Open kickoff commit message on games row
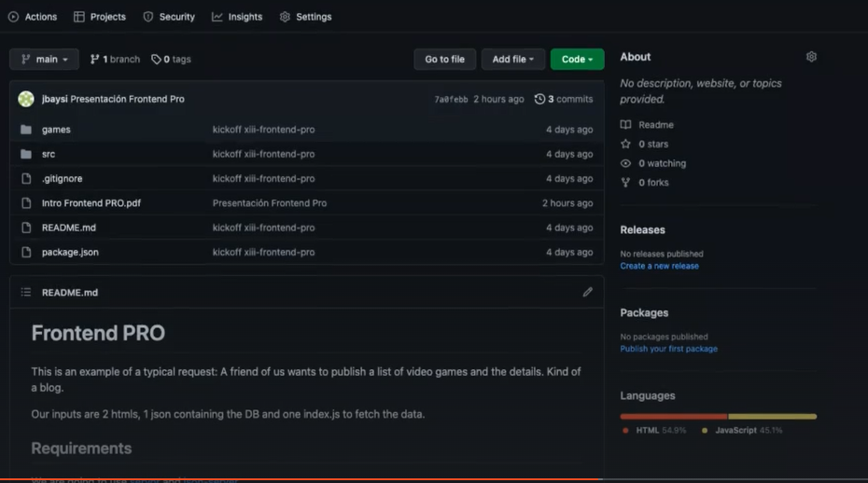This screenshot has width=868, height=483. coord(263,130)
